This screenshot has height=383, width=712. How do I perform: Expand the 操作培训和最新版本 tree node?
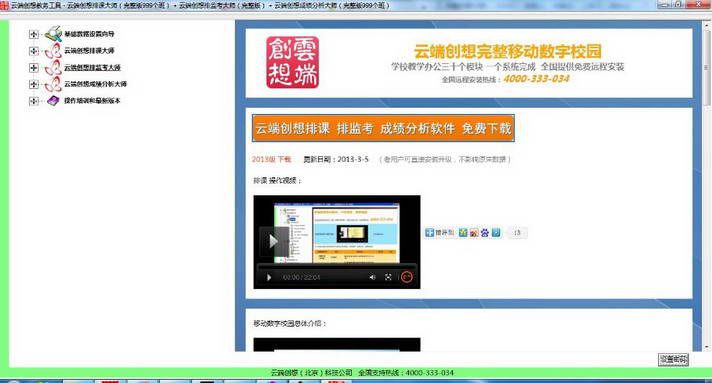(34, 101)
